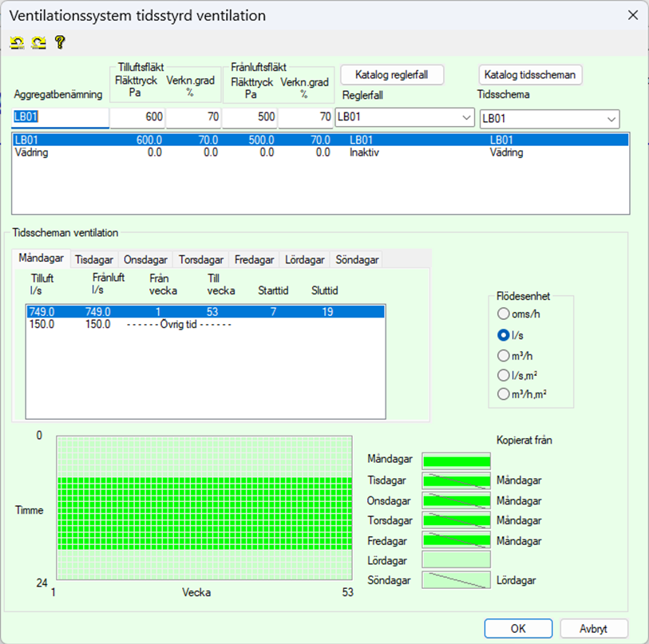The width and height of the screenshot is (649, 644).
Task: Click the Tisdagar schedule preview thumbnail
Action: (456, 480)
